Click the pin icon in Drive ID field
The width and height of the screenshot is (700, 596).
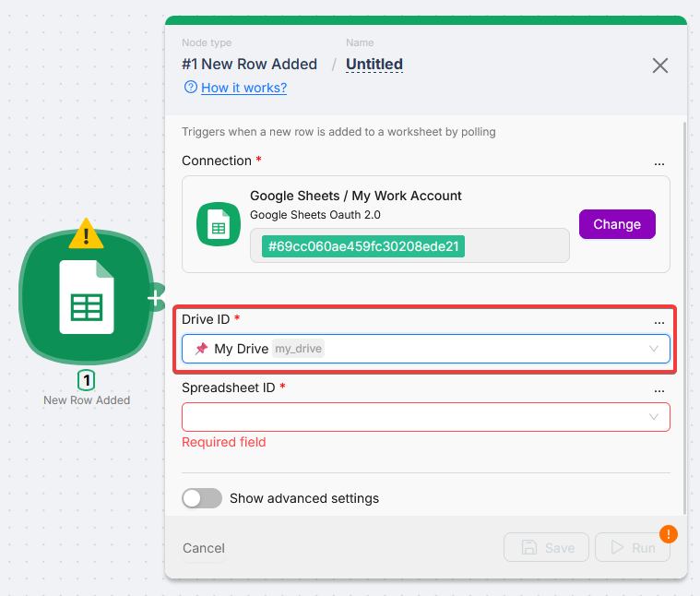coord(201,349)
